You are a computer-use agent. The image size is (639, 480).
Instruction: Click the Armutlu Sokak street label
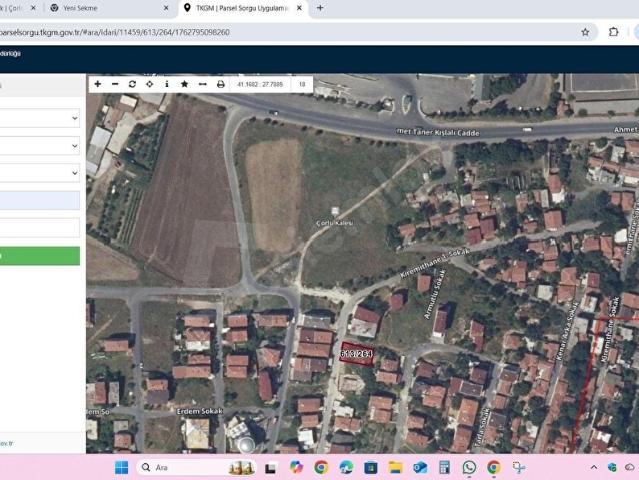[x=435, y=294]
